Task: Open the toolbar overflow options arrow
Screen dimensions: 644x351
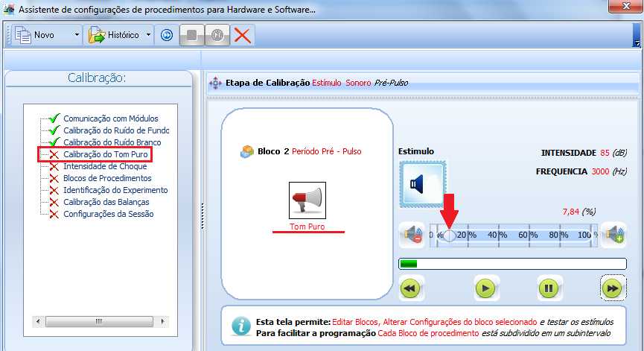Action: point(637,42)
